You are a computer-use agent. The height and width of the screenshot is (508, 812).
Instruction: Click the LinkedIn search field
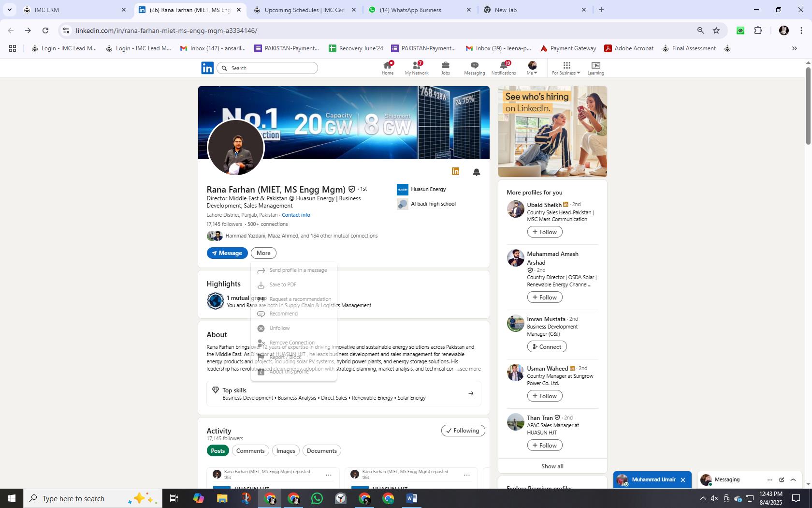268,68
